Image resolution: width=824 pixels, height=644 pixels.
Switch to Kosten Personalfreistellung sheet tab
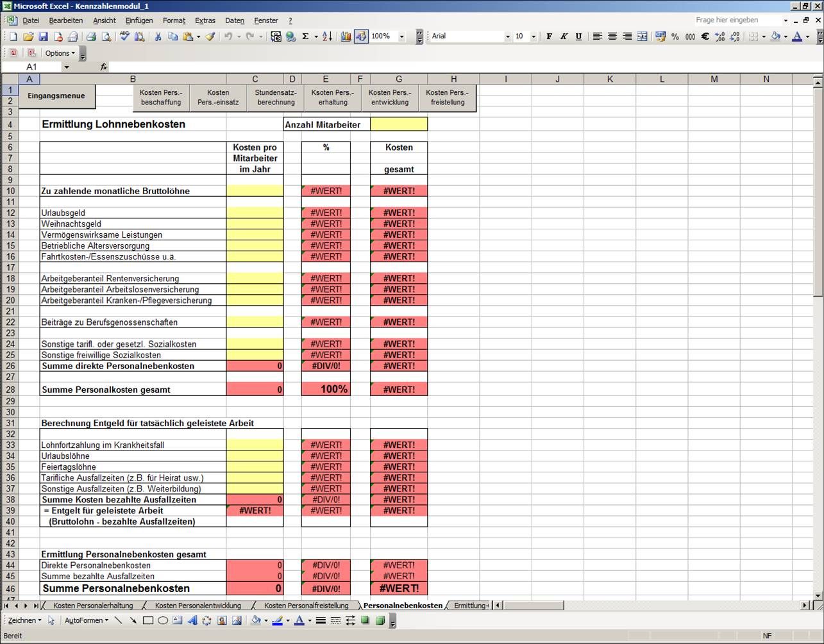[x=307, y=606]
